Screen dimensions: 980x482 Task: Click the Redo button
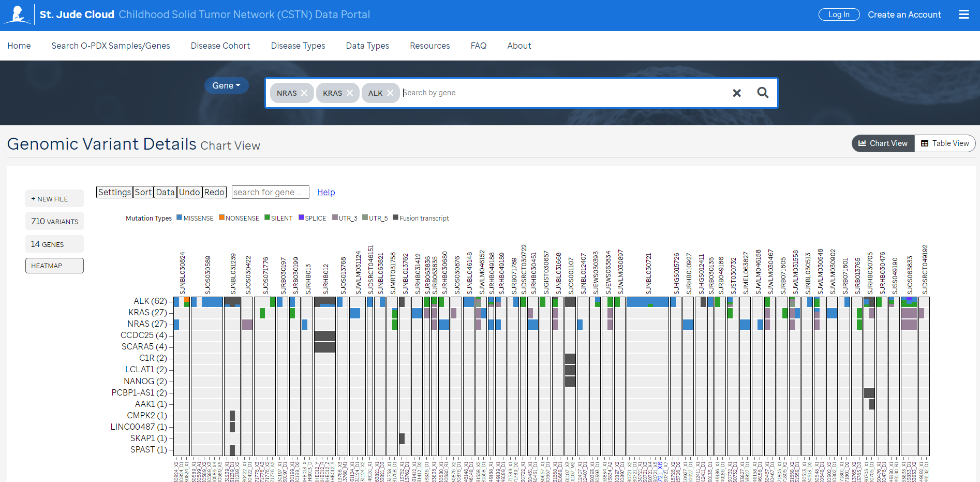coord(214,192)
